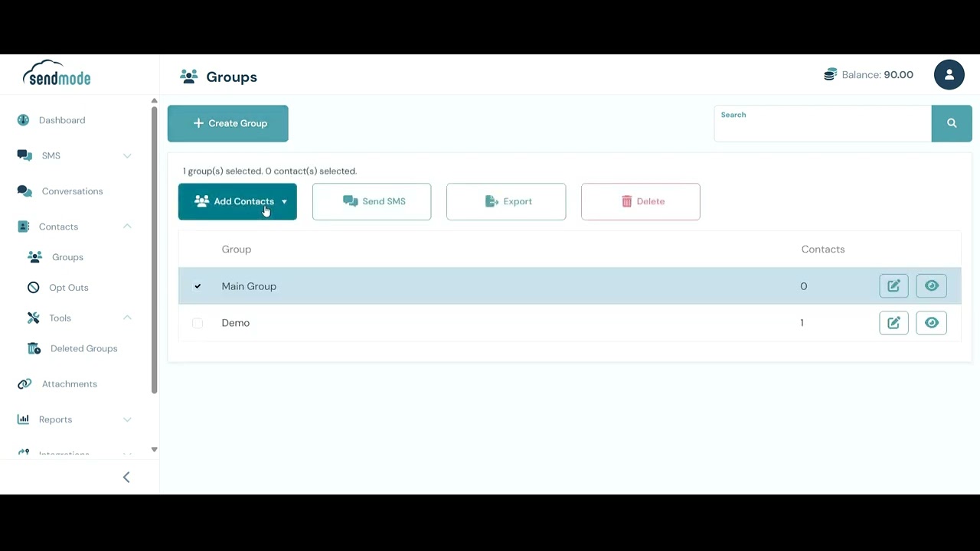Screen dimensions: 980x551
Task: Click the Tools wrench icon
Action: 34,318
